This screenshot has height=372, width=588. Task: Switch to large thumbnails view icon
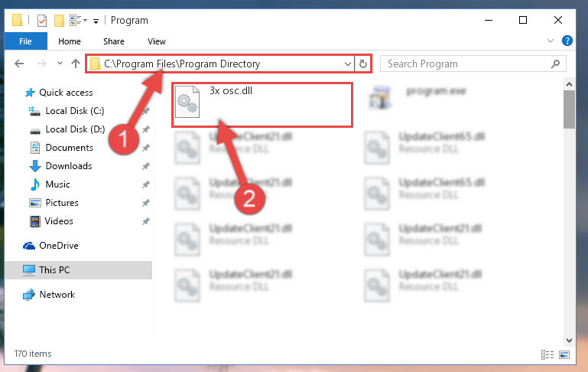click(564, 354)
